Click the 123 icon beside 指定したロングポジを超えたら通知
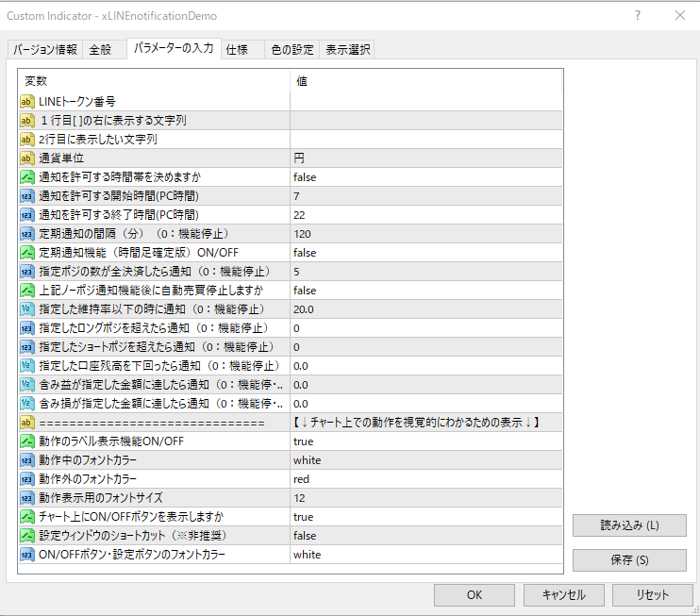The height and width of the screenshot is (616, 700). tap(26, 328)
